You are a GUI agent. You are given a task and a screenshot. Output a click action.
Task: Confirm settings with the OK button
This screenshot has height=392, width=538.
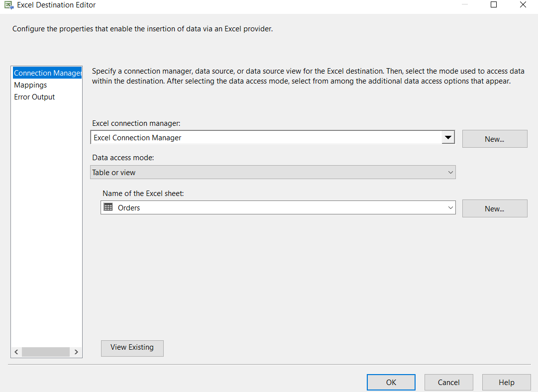pos(391,382)
